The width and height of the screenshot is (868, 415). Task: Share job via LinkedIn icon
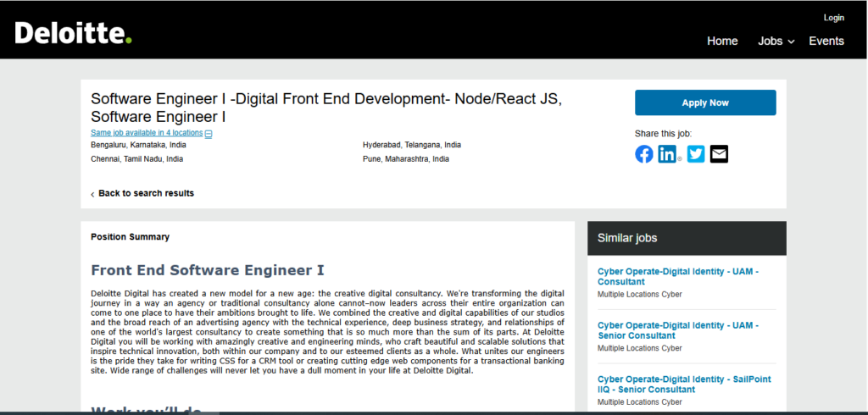tap(667, 154)
